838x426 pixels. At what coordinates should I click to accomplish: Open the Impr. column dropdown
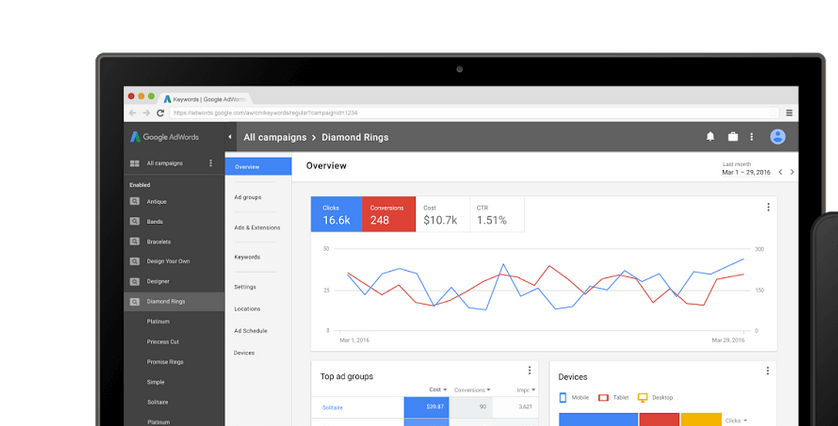point(526,390)
